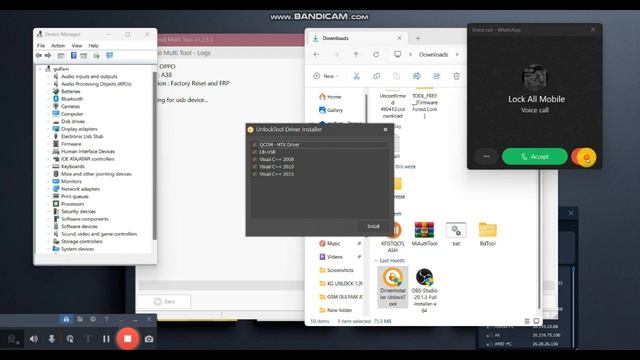Select the DriverInstaller UnlockTool file
The width and height of the screenshot is (640, 360).
click(x=393, y=287)
